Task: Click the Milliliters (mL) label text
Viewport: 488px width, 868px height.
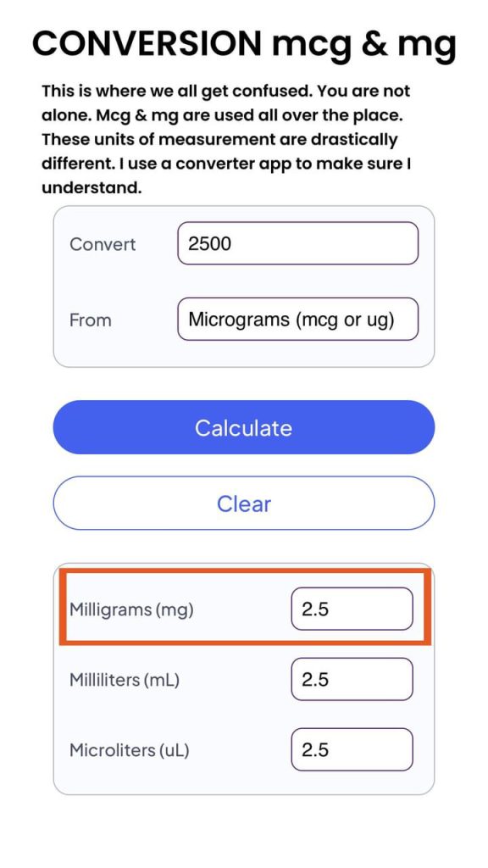Action: (125, 680)
